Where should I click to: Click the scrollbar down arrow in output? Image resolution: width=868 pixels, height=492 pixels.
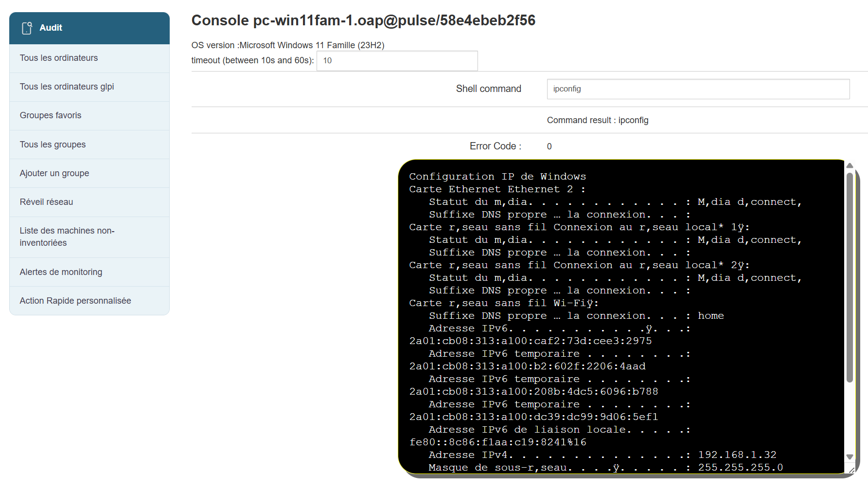click(x=850, y=457)
